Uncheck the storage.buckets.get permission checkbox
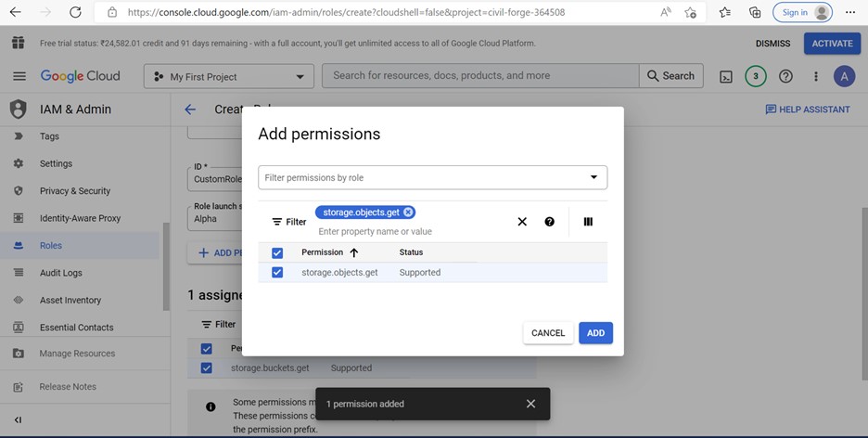868x438 pixels. (207, 367)
